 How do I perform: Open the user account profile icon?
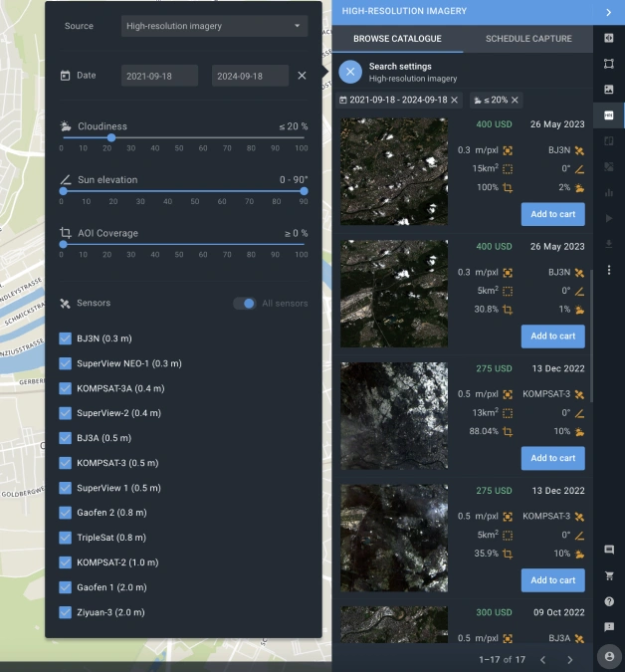point(609,656)
